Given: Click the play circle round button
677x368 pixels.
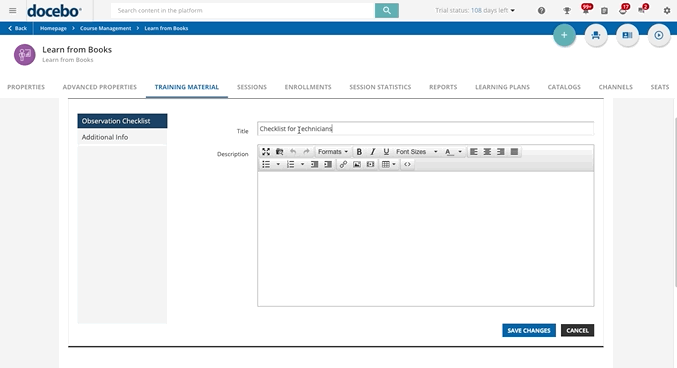Looking at the screenshot, I should coord(659,35).
